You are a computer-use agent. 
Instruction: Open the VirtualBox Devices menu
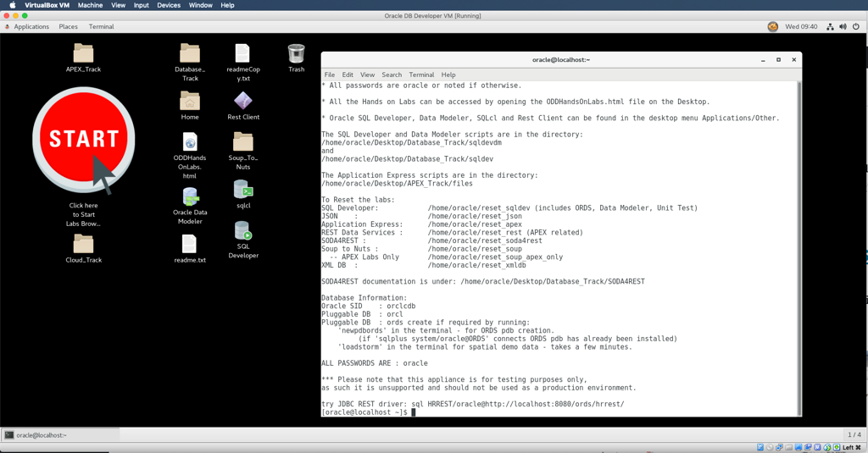click(168, 5)
